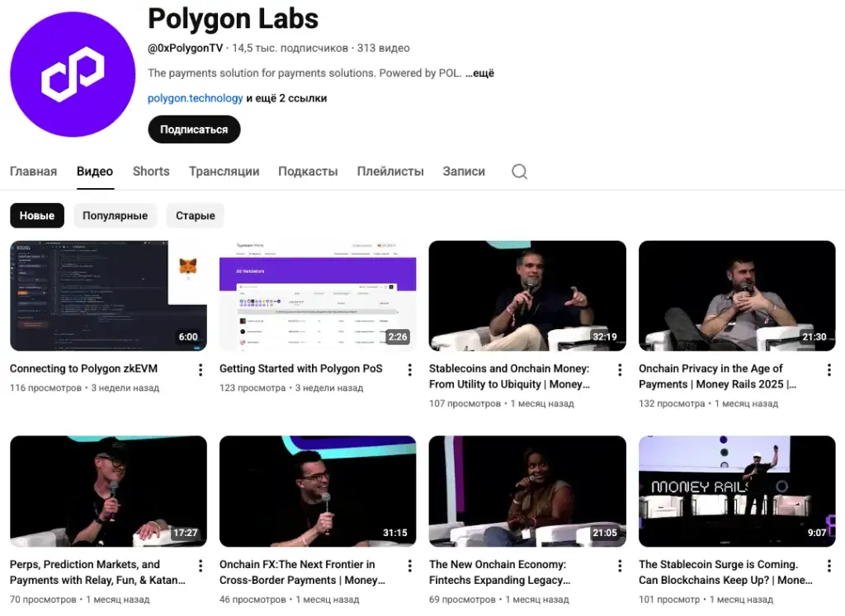Open options menu for Perps, Prediction Markets video
The height and width of the screenshot is (616, 845).
click(x=201, y=566)
